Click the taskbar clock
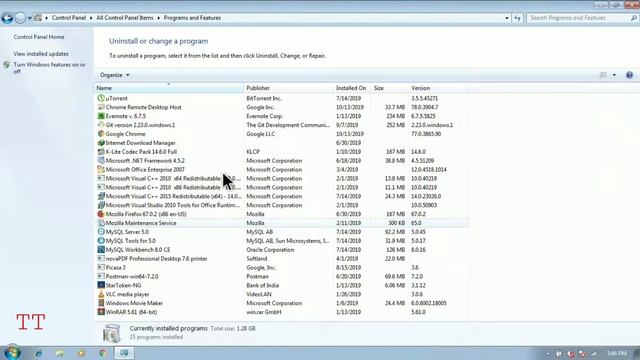This screenshot has width=640, height=360. pos(617,353)
